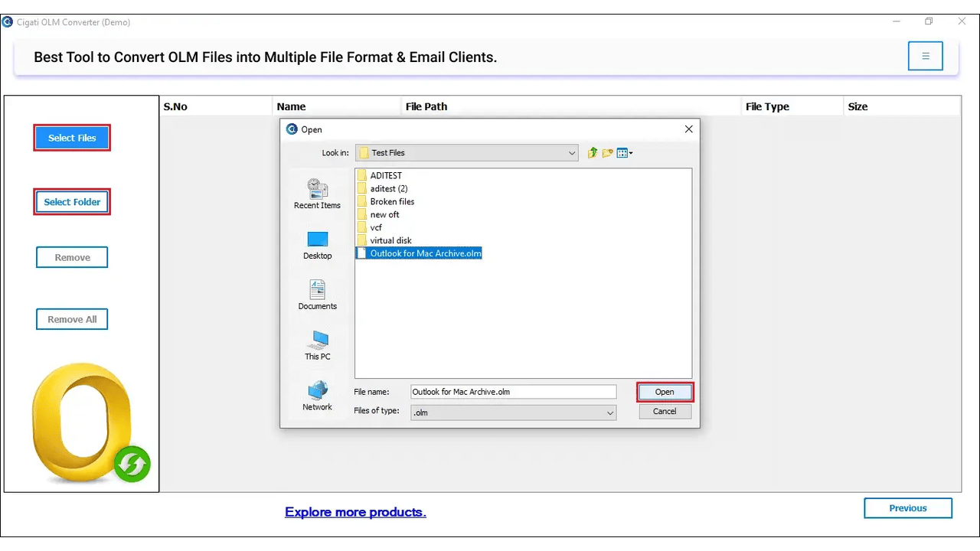Close the Open dialog
Viewport: 980px width, 551px height.
[688, 129]
